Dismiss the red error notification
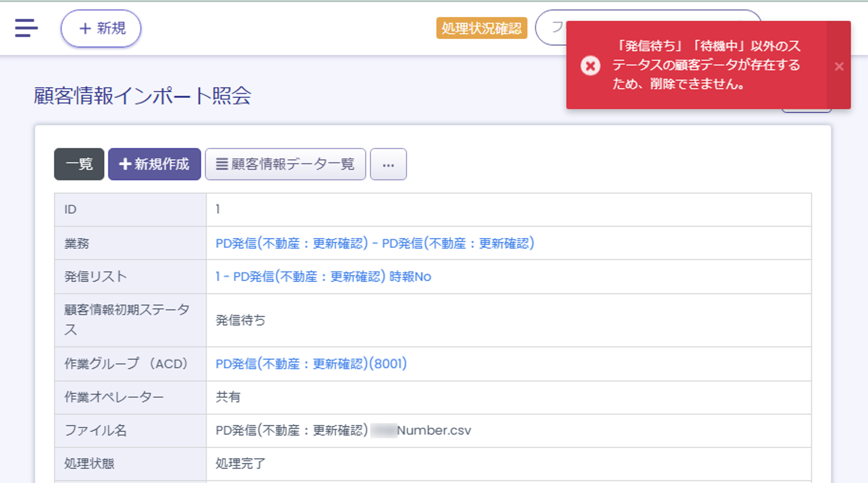 (x=839, y=67)
